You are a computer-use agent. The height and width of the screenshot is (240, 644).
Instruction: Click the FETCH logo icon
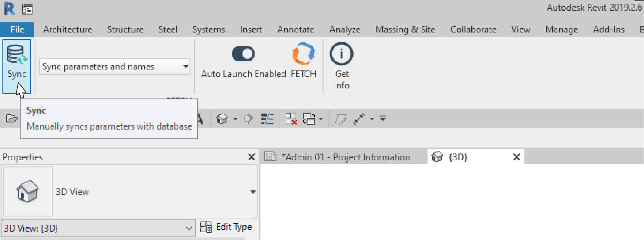point(304,54)
